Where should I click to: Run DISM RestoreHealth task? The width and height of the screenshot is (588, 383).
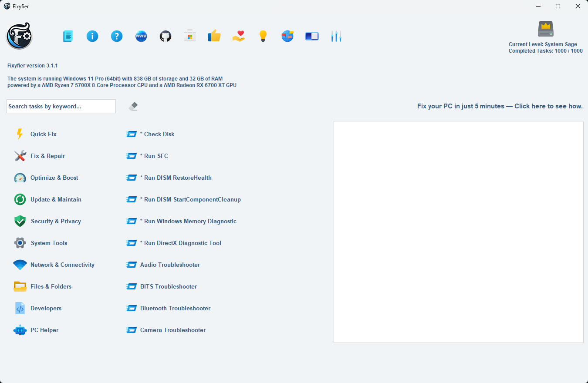pyautogui.click(x=169, y=178)
